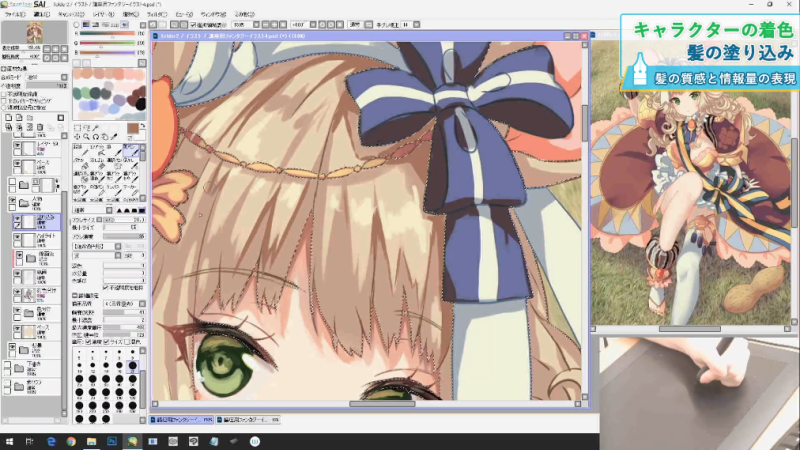Show the 下書き folder
Screen dimensions: 800x450
(x=7, y=365)
